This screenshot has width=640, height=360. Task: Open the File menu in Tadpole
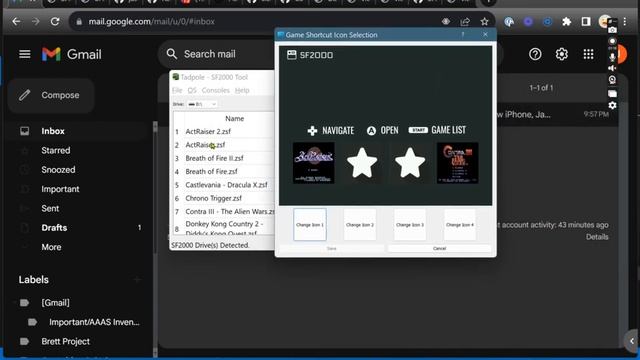coord(177,90)
